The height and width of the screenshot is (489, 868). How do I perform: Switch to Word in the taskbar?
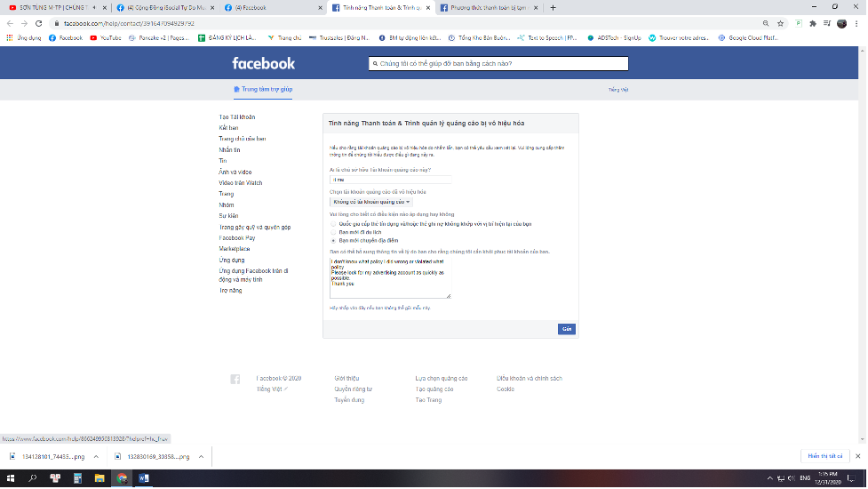pyautogui.click(x=144, y=478)
